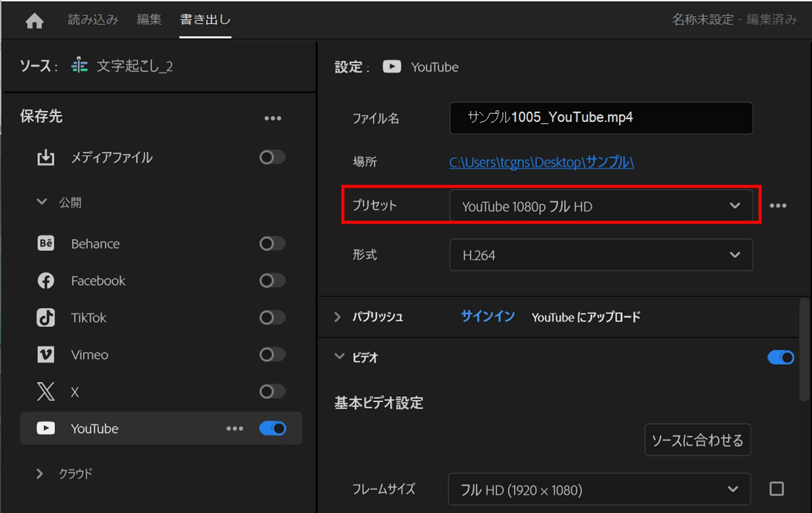This screenshot has height=513, width=812.
Task: Click the Behance label
Action: [x=96, y=244]
